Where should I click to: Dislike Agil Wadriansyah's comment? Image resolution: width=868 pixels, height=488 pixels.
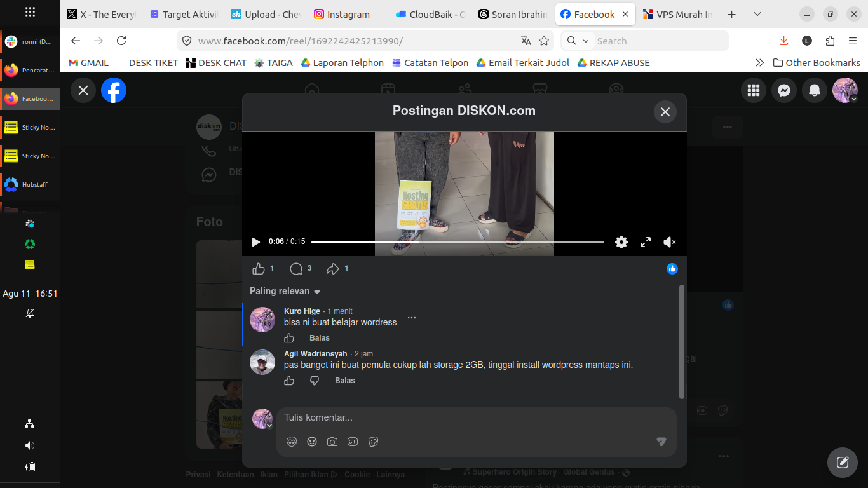click(x=315, y=381)
